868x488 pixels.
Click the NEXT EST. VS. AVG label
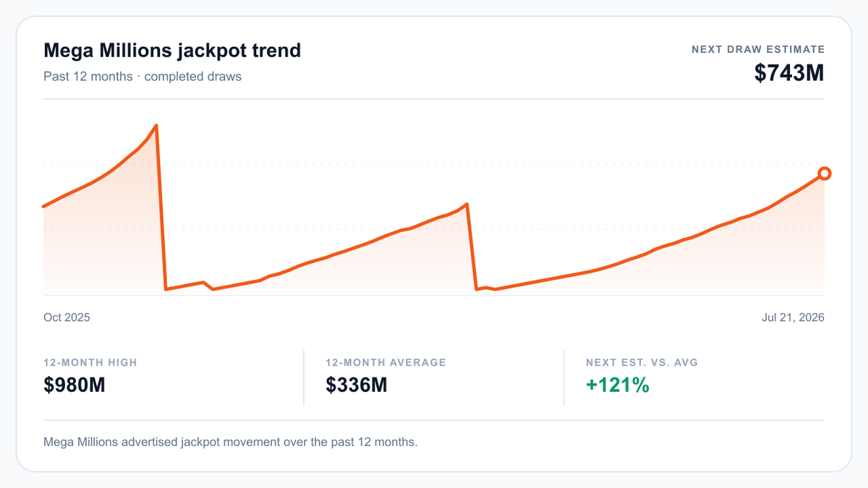(642, 362)
